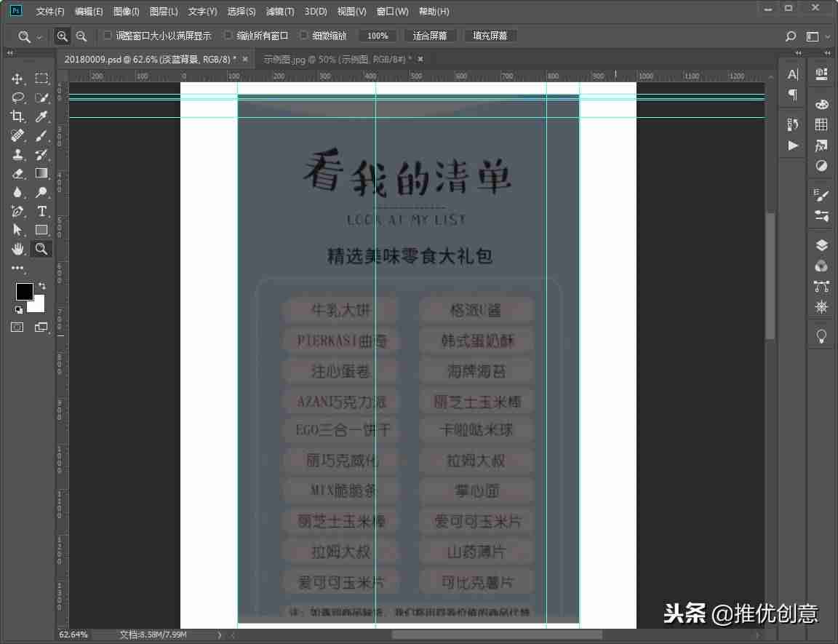Click the 62.64% zoom level field
Screen dimensions: 838x644
[73, 635]
